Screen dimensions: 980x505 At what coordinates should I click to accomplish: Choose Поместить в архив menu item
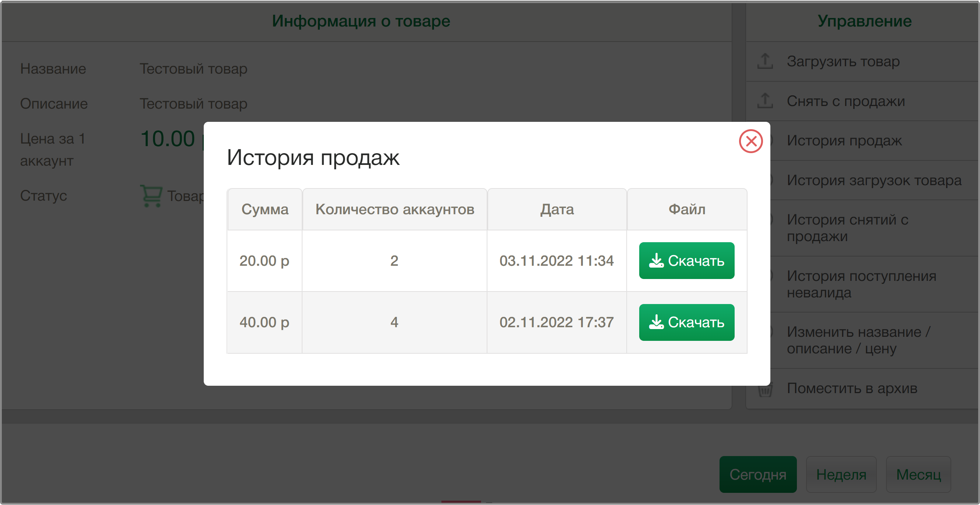point(862,388)
